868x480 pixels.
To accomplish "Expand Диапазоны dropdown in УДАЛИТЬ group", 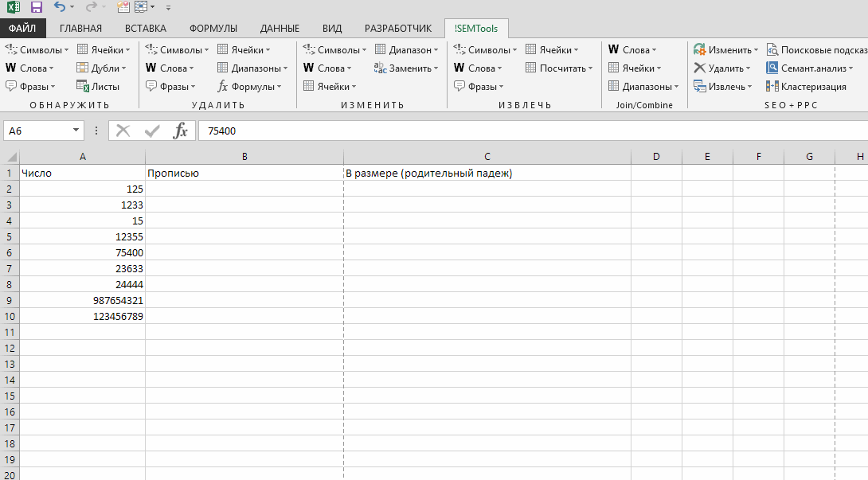I will tap(252, 68).
